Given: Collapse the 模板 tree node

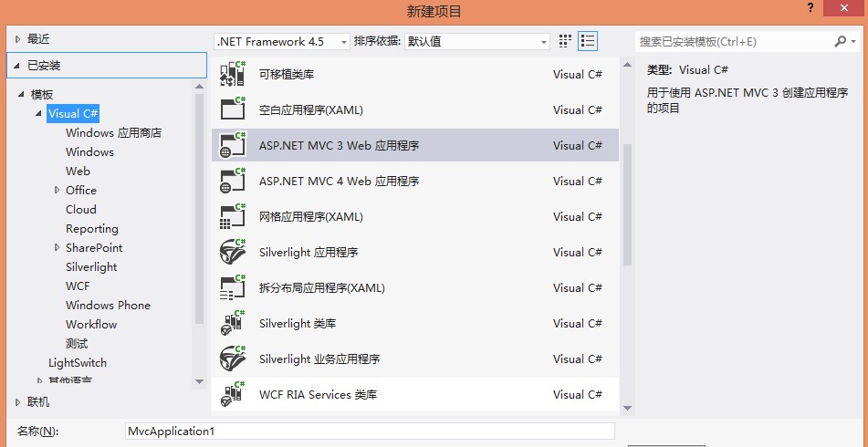Looking at the screenshot, I should point(22,95).
